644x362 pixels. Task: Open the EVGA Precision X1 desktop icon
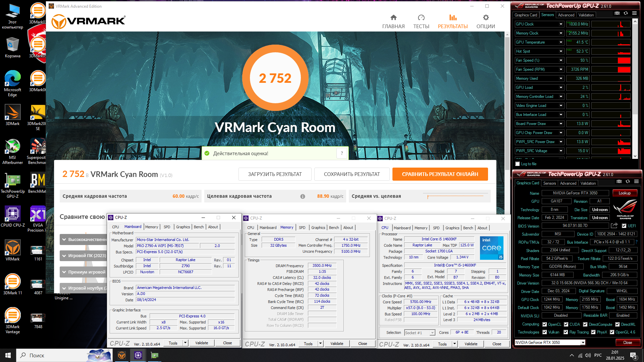38,219
